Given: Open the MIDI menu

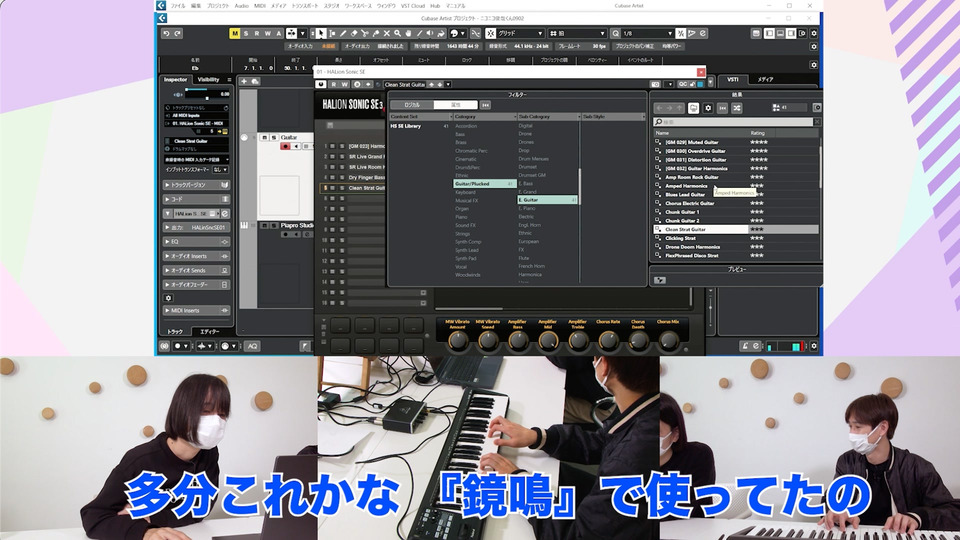Looking at the screenshot, I should tap(260, 6).
